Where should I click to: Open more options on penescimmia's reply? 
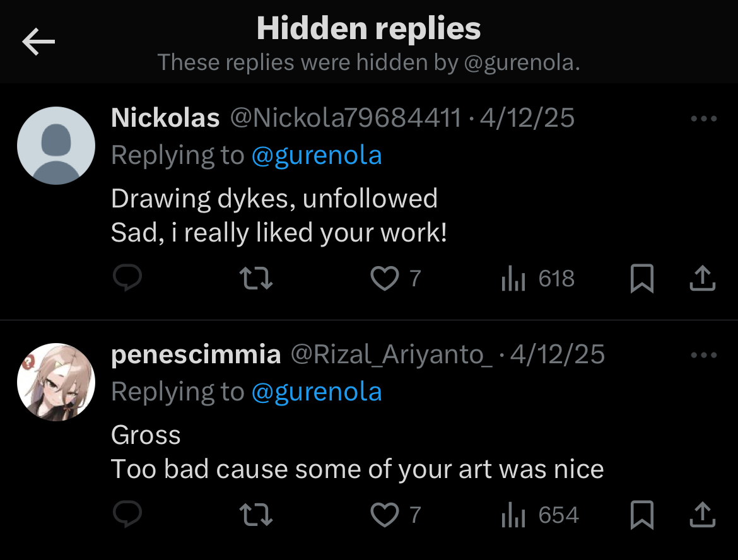tap(704, 356)
